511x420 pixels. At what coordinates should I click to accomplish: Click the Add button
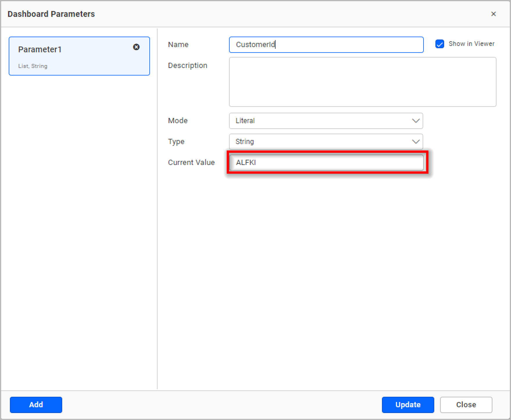tap(36, 405)
